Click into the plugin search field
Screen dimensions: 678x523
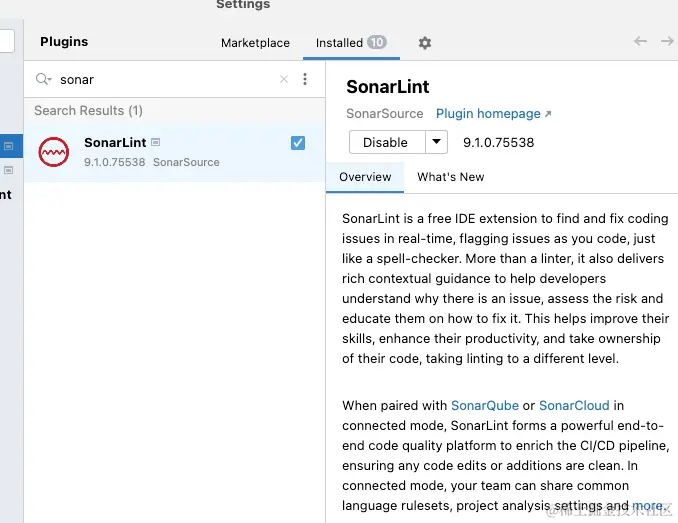(165, 79)
